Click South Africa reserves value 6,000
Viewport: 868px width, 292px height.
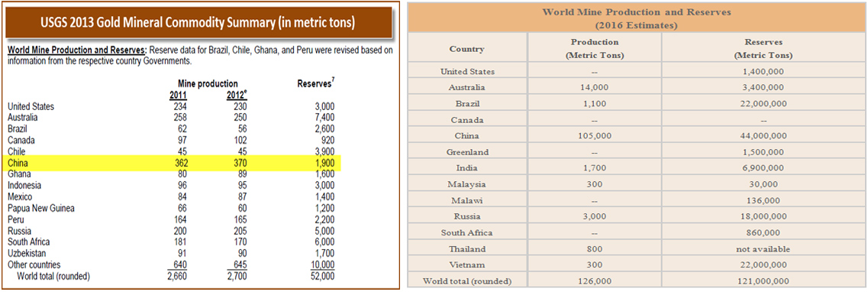324,242
